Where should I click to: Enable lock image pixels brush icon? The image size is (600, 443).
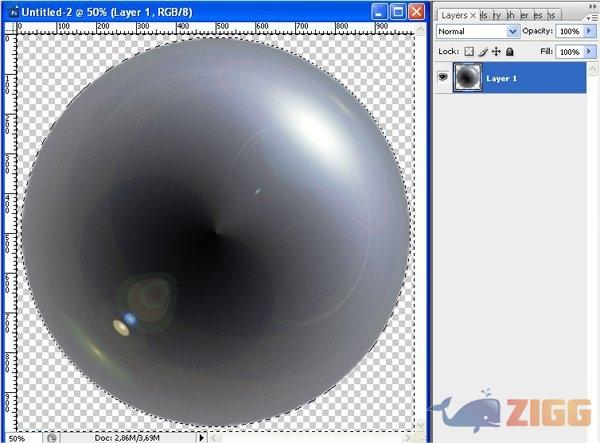[483, 51]
